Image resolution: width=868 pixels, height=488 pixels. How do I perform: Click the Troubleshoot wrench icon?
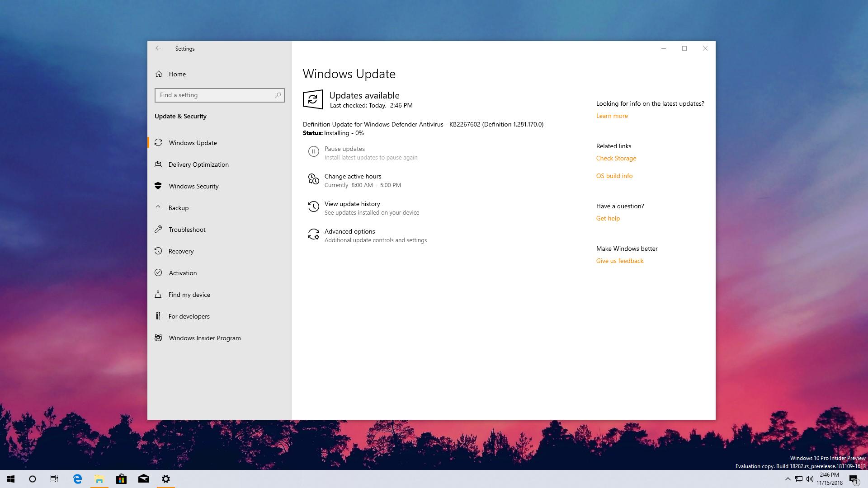pos(158,229)
